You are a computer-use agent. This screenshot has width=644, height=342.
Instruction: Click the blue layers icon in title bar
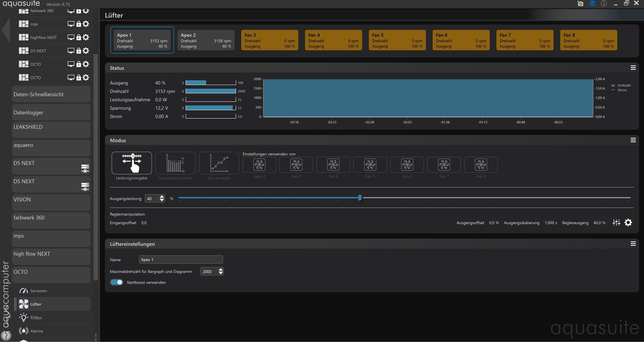(592, 4)
